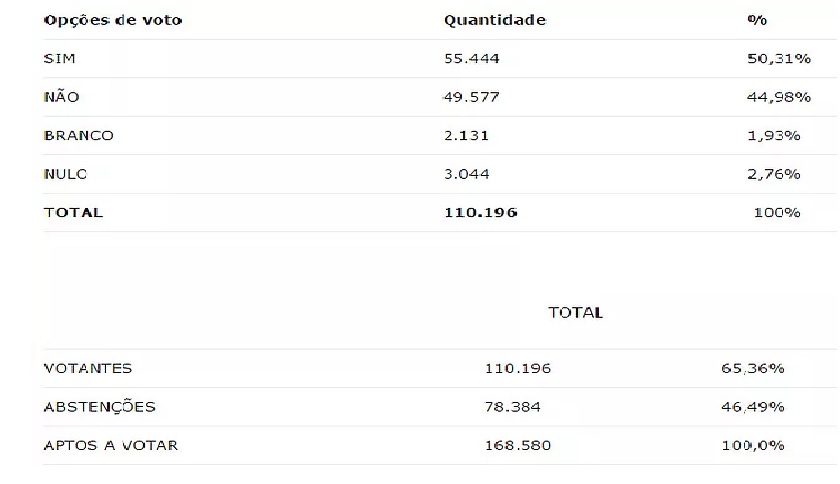The height and width of the screenshot is (484, 840).
Task: Click the 65,36% value for VOTANTES
Action: 753,369
